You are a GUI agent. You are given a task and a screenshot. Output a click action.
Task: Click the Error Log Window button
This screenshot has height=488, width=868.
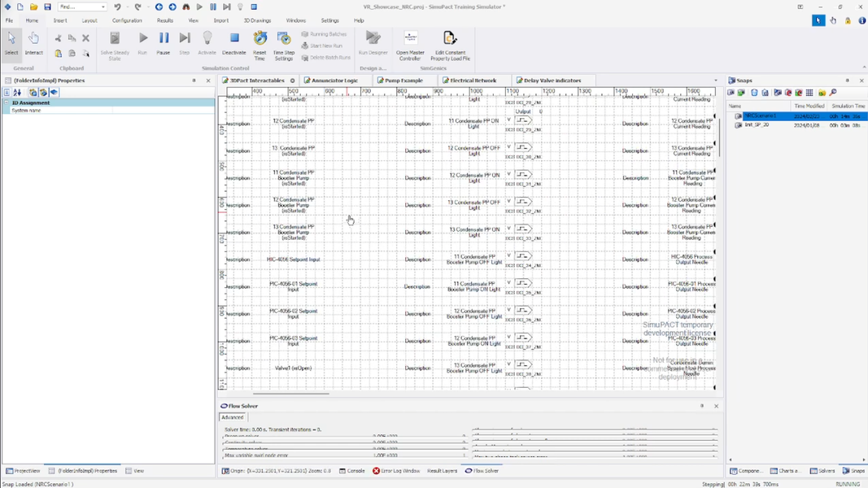pos(396,471)
